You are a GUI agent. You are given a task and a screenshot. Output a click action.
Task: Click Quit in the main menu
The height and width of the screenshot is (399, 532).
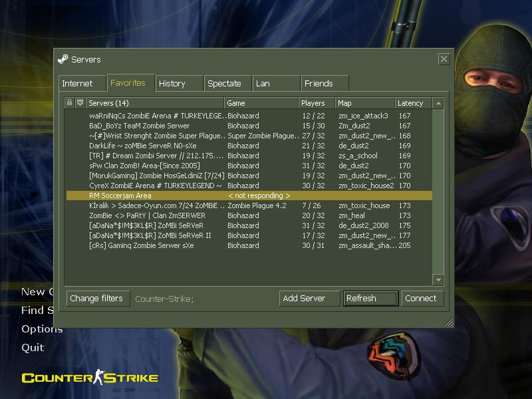pyautogui.click(x=33, y=347)
